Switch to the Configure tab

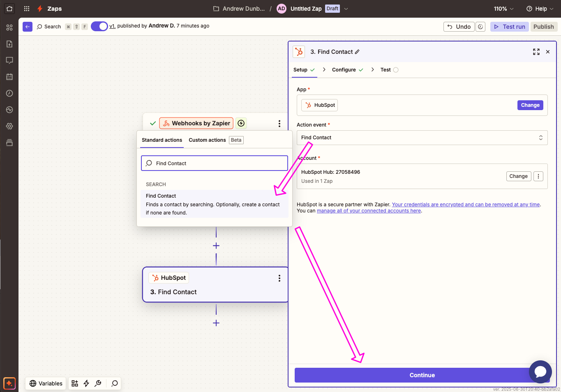tap(348, 70)
